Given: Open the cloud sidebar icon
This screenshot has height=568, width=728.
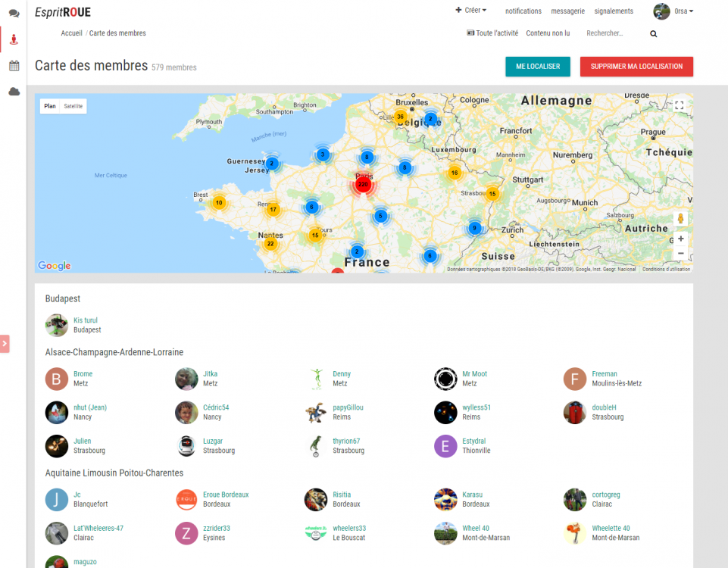Looking at the screenshot, I should (x=14, y=92).
